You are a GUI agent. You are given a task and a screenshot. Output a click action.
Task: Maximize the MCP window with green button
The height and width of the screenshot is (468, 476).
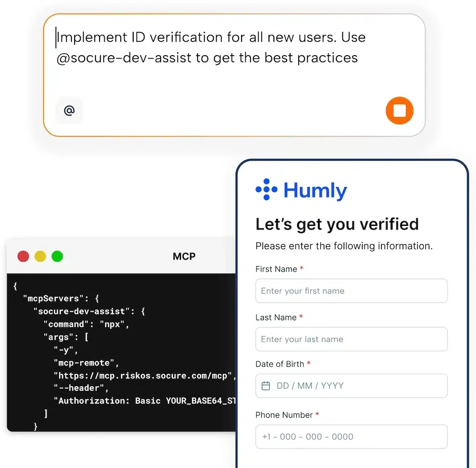coord(57,256)
